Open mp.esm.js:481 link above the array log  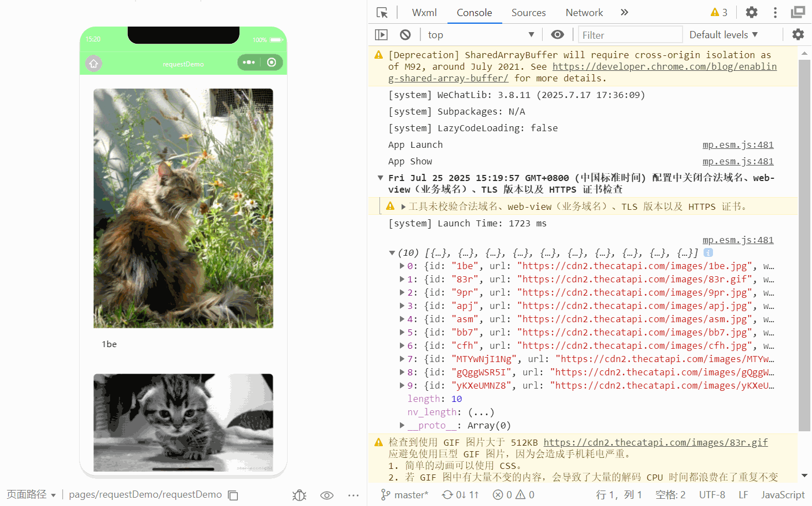tap(738, 240)
